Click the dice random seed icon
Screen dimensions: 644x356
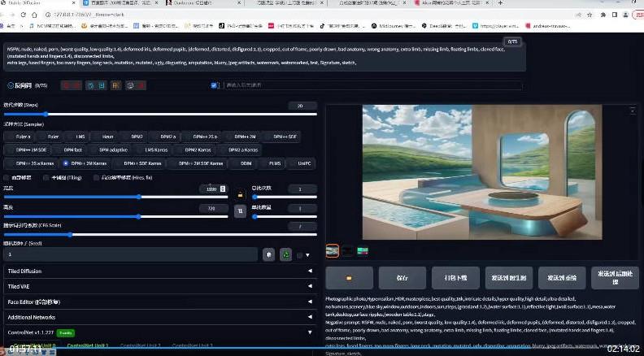point(268,254)
